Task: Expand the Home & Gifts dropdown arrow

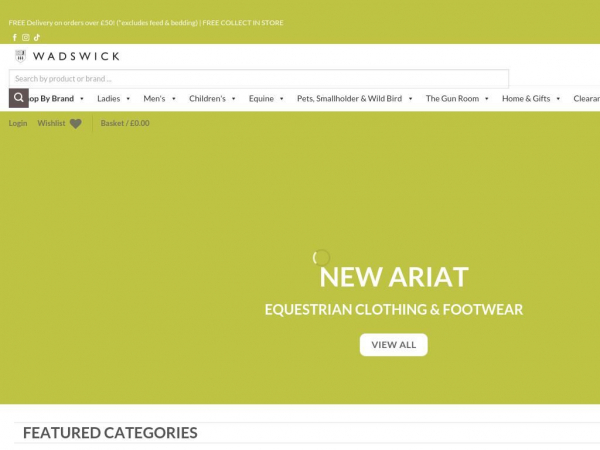Action: pyautogui.click(x=558, y=99)
